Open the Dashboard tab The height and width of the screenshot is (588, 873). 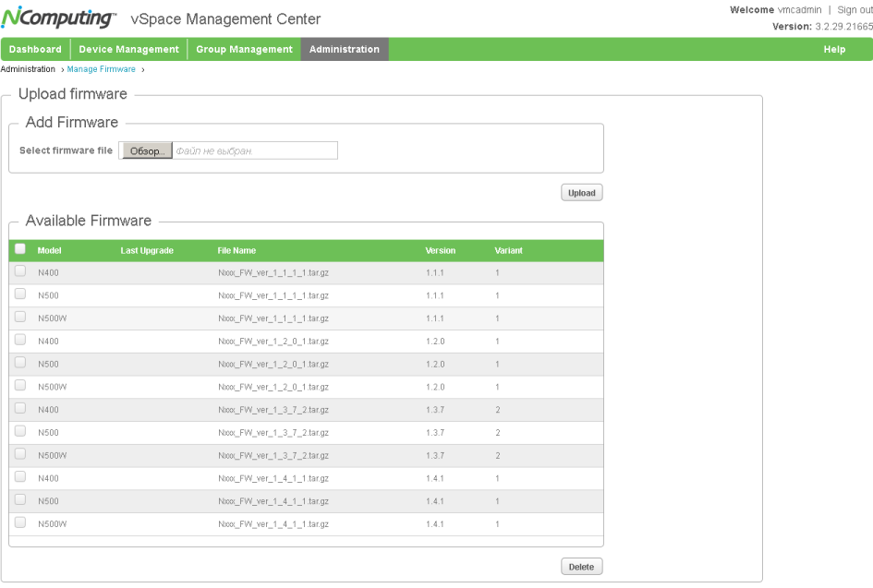tap(35, 49)
